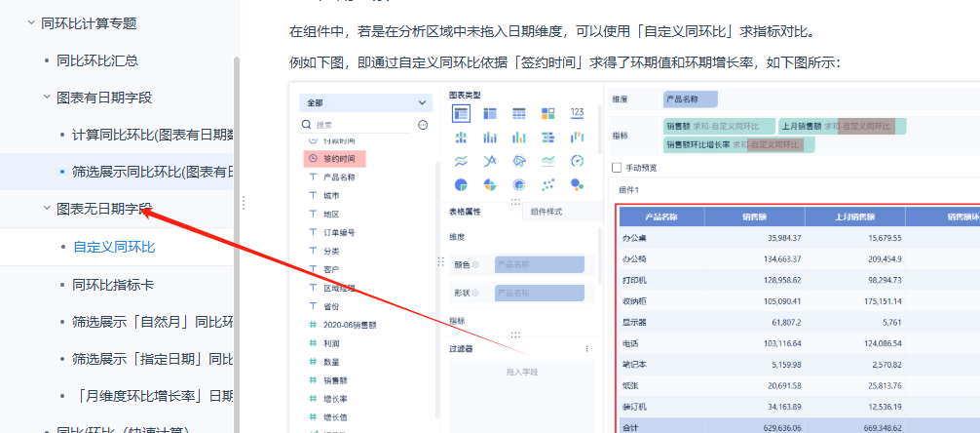Image resolution: width=980 pixels, height=433 pixels.
Task: Select the multi-color waterfall bars chart icon
Action: [577, 138]
